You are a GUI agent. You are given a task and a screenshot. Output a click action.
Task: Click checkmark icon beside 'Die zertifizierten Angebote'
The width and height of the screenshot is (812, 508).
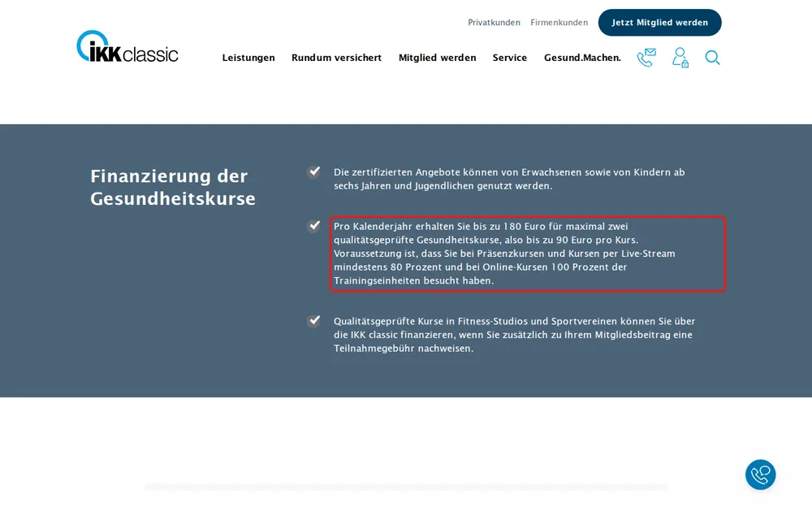pos(313,172)
